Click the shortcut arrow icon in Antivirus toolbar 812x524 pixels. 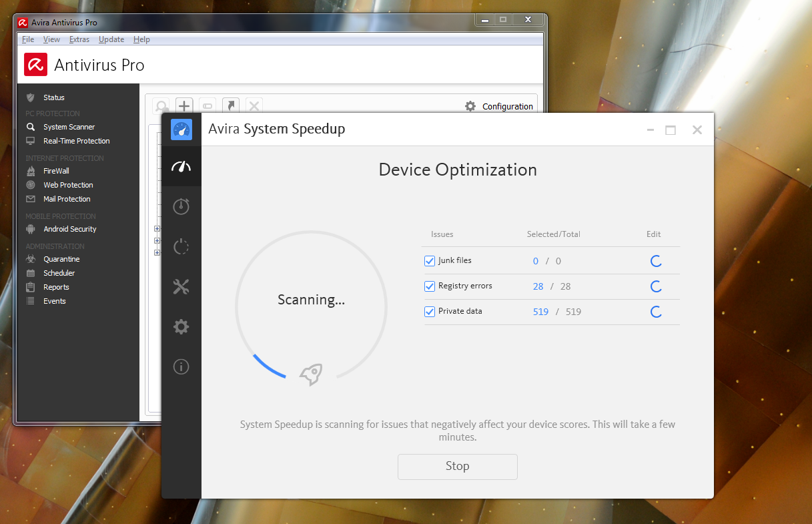[x=231, y=105]
